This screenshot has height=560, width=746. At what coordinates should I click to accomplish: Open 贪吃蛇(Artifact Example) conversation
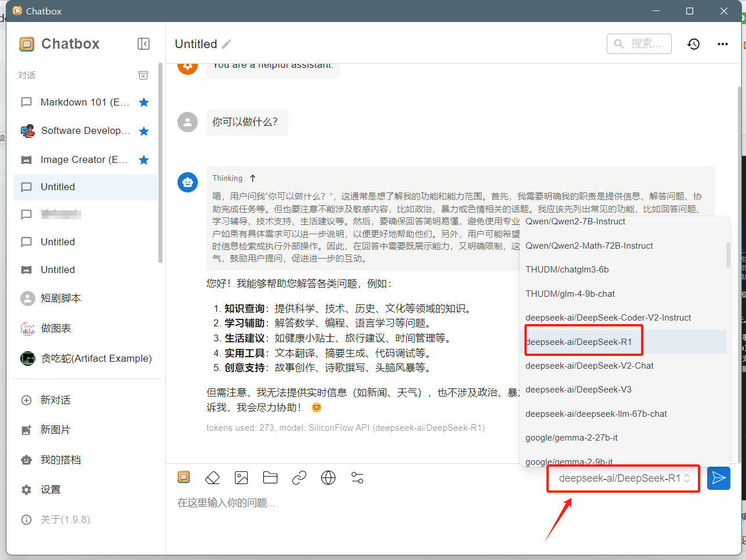(x=85, y=359)
